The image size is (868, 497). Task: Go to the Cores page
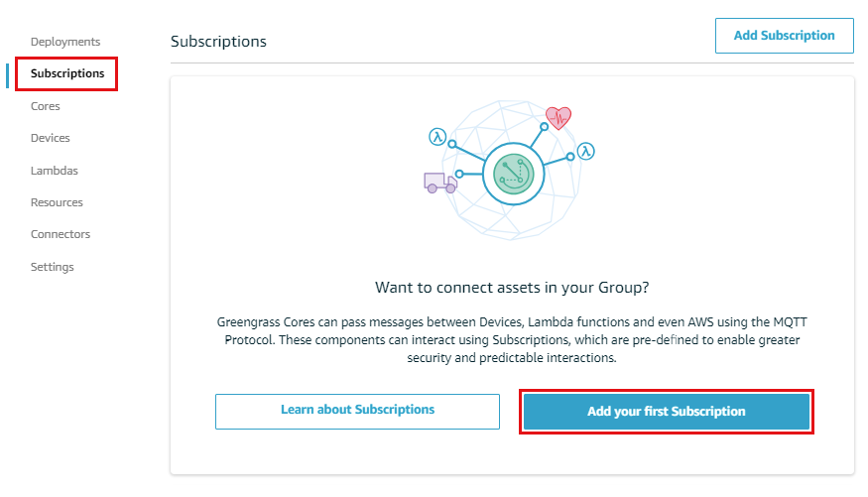pyautogui.click(x=46, y=106)
